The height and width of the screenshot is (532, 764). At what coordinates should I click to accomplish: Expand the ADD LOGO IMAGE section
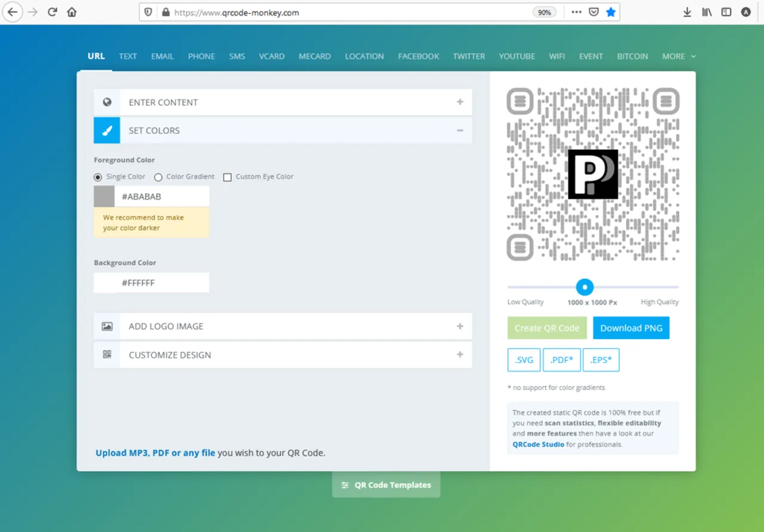(460, 326)
